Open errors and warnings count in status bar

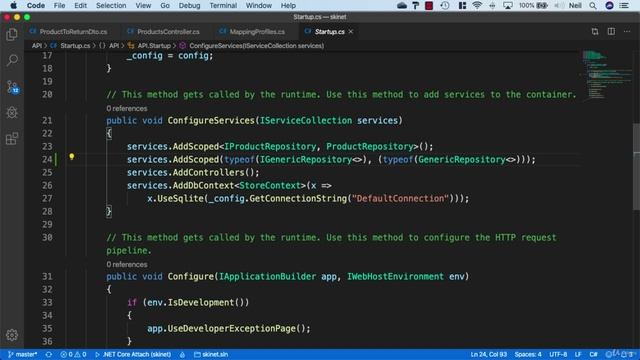pos(73,354)
